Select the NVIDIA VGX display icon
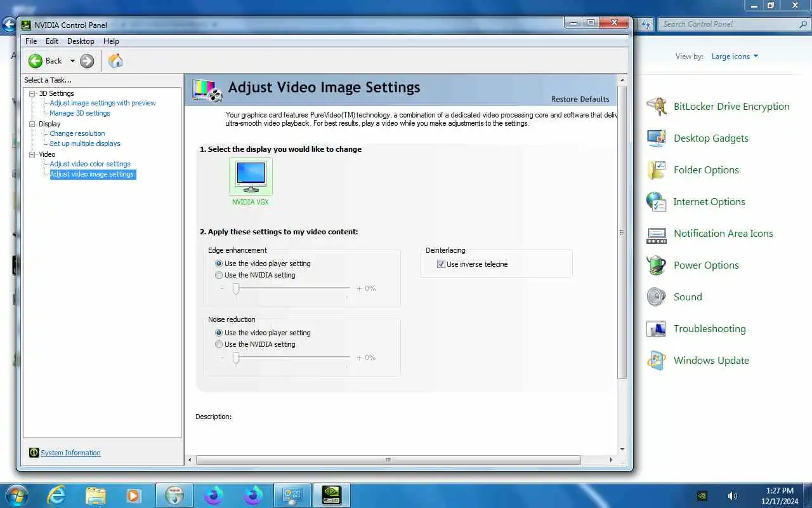The image size is (812, 508). tap(251, 177)
